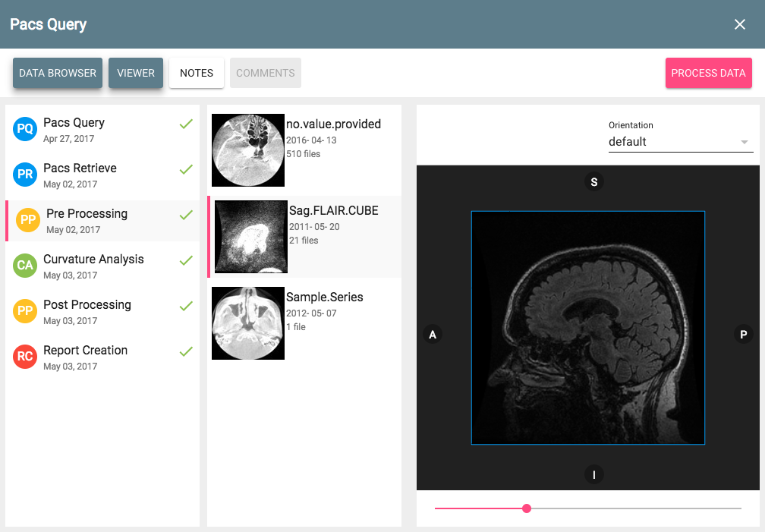Viewport: 765px width, 532px height.
Task: Click the Orientation dropdown arrow
Action: [745, 142]
